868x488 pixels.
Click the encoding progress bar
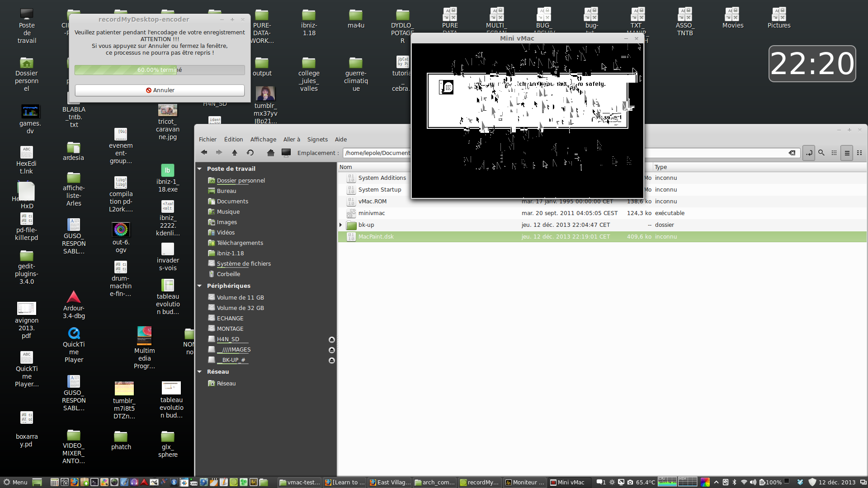click(160, 70)
